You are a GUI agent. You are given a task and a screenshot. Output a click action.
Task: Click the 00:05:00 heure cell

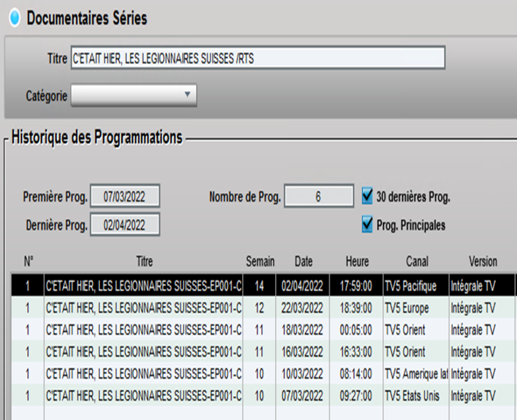pos(356,330)
